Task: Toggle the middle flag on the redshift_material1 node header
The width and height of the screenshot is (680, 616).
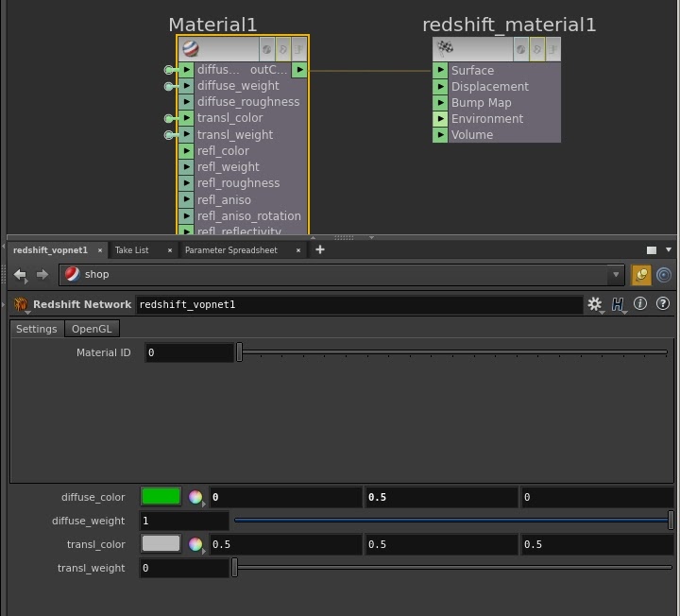Action: (536, 49)
